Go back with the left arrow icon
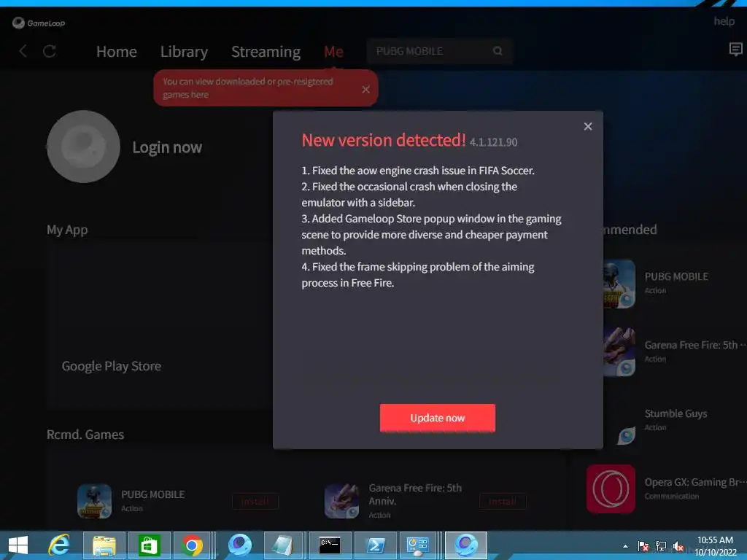 click(23, 51)
